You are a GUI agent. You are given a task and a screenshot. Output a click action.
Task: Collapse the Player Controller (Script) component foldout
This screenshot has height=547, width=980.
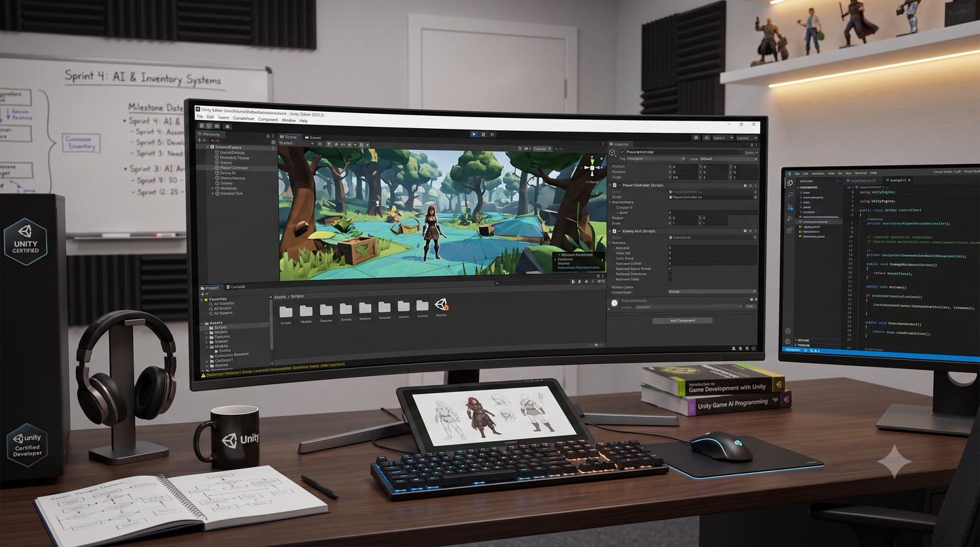click(610, 185)
